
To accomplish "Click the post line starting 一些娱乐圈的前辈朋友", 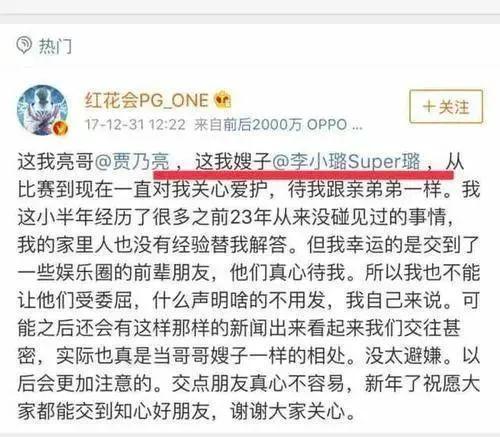I will pos(249,272).
